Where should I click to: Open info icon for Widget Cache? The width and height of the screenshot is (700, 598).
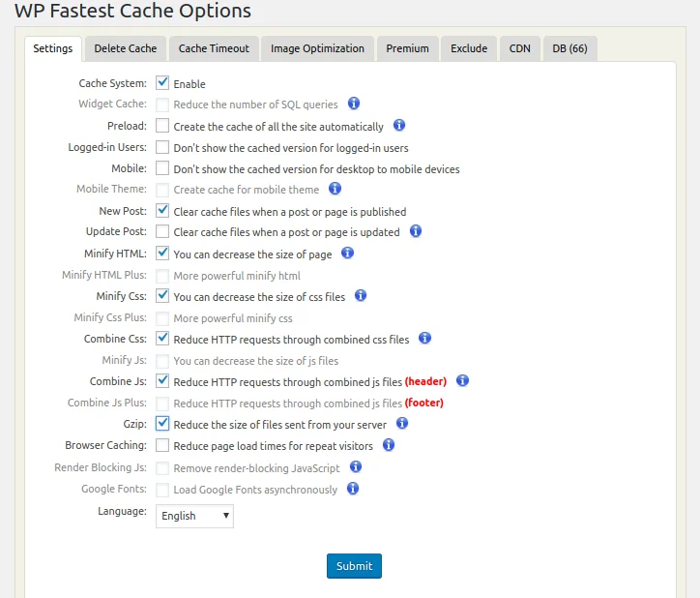(354, 104)
